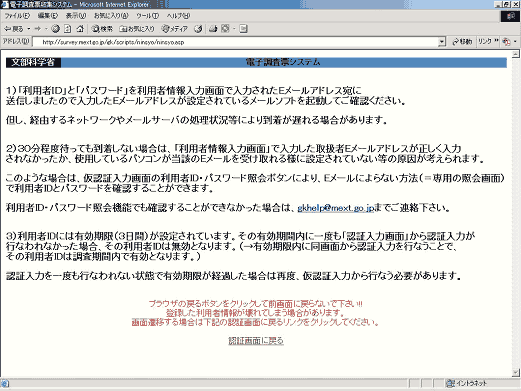Open the History toolbar icon
Image resolution: width=521 pixels, height=391 pixels.
pos(198,29)
